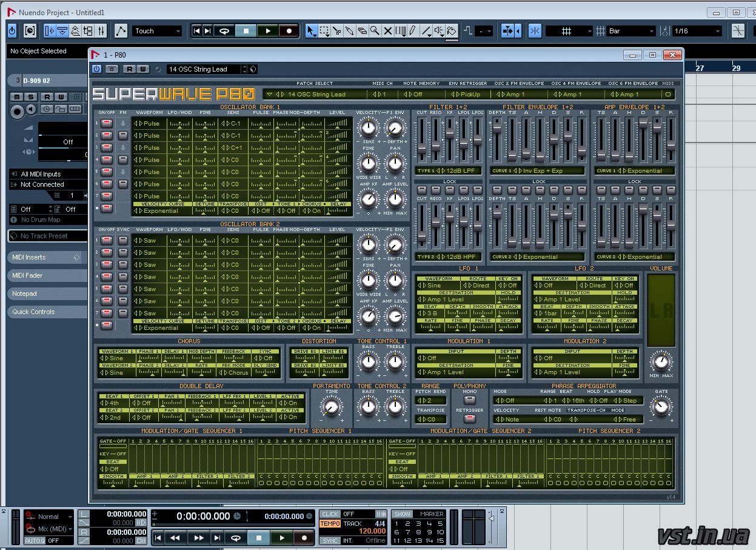The width and height of the screenshot is (756, 550).
Task: Select the Zoom magnifier tool
Action: pyautogui.click(x=375, y=31)
